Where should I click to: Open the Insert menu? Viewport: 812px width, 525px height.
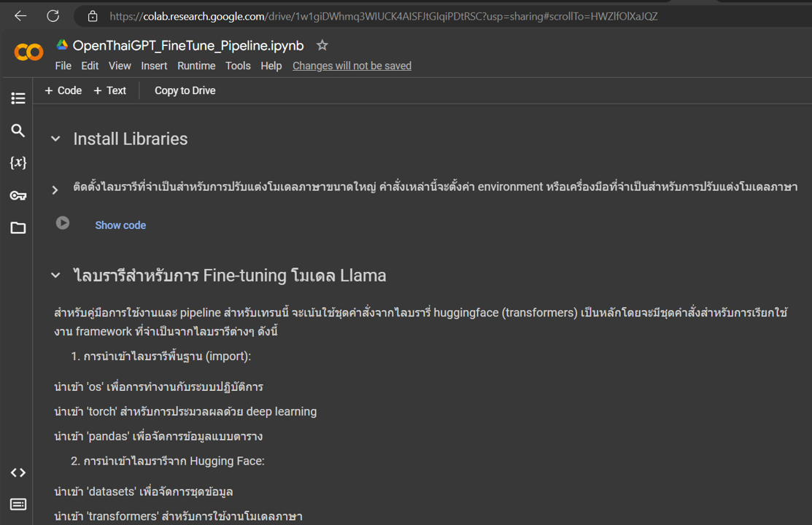pyautogui.click(x=154, y=66)
